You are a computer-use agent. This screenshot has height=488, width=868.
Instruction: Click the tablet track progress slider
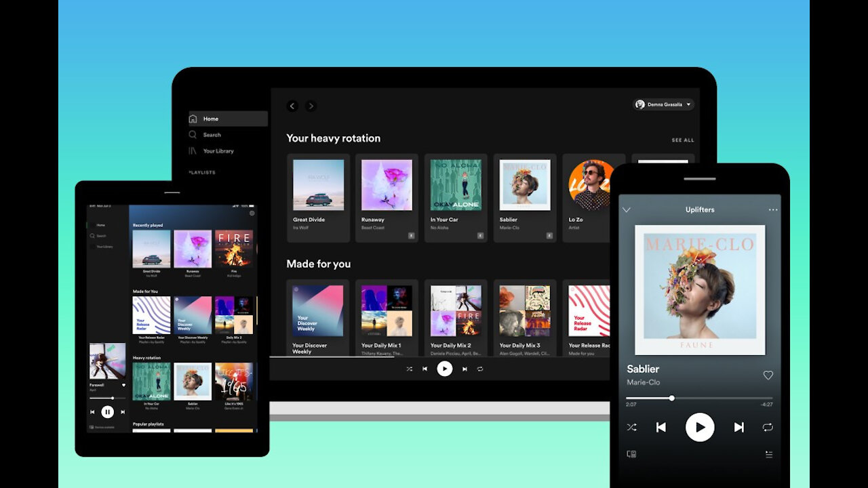click(107, 398)
